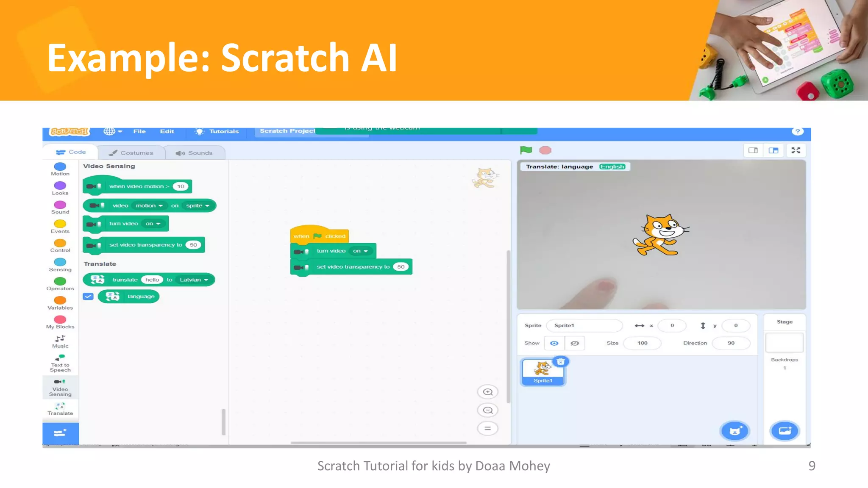Switch to large stage layout

pos(773,150)
